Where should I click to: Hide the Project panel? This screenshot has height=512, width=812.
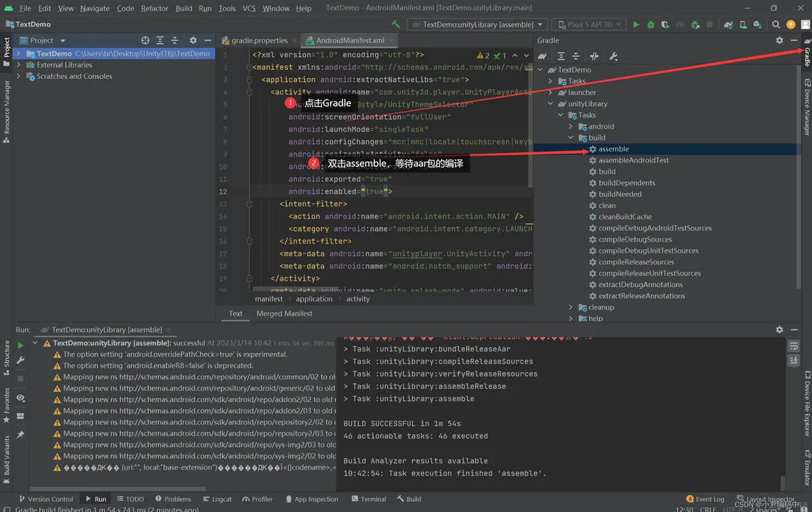point(208,40)
